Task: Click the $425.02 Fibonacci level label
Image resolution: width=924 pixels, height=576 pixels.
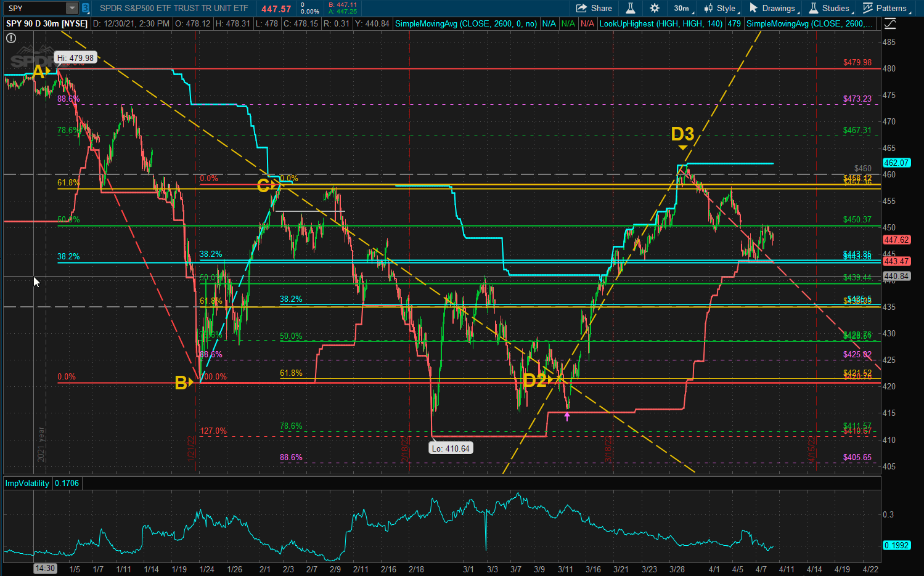Action: pos(857,354)
